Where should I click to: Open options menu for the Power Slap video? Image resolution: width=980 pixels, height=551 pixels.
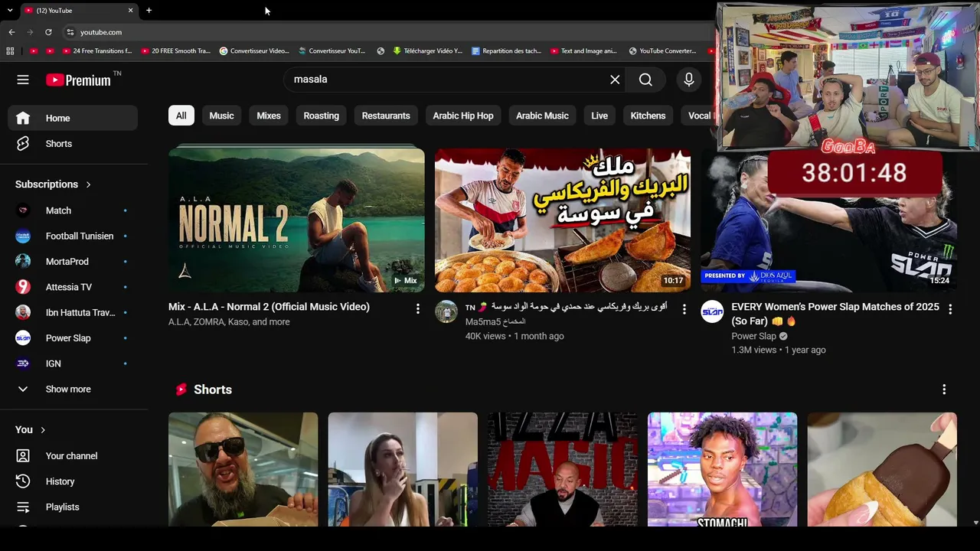[950, 308]
